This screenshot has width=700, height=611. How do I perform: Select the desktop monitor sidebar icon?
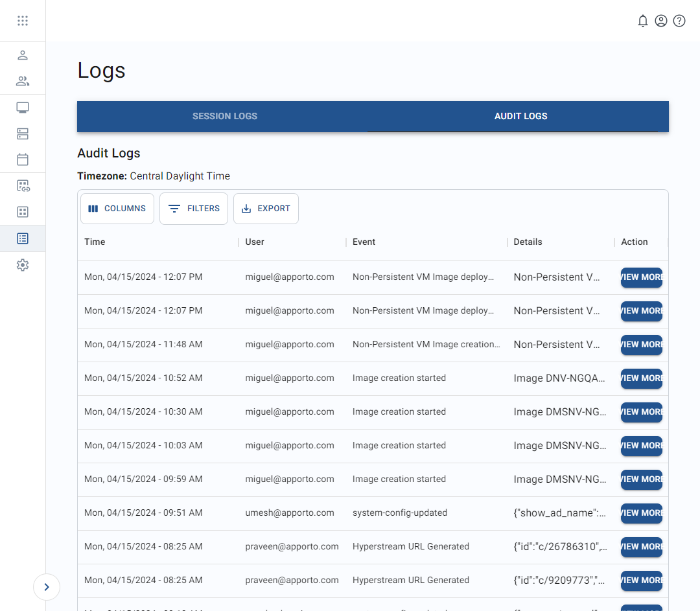pos(23,108)
